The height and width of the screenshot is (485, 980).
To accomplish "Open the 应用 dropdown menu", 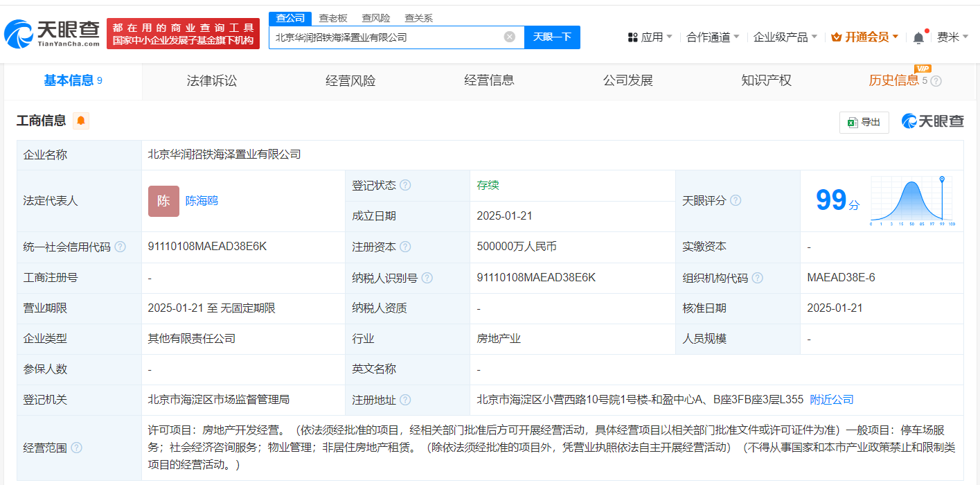I will coord(650,37).
